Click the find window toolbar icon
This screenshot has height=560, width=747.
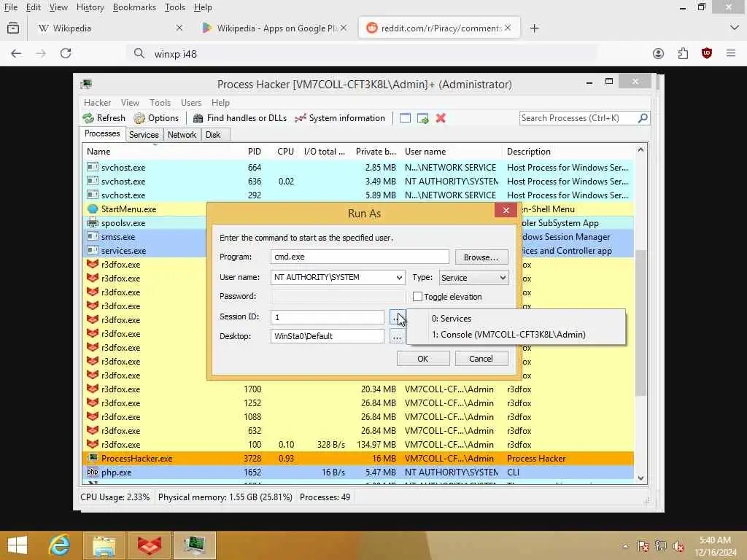(405, 118)
